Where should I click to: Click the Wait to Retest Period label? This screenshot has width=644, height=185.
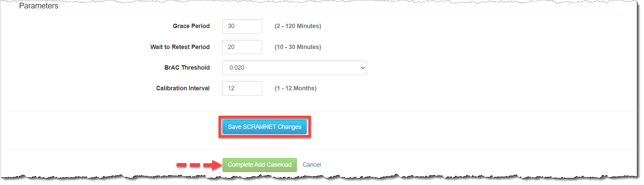[180, 47]
